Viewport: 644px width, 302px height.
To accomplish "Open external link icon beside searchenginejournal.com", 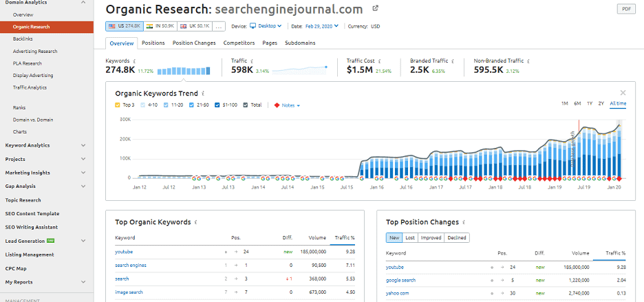I will point(375,8).
